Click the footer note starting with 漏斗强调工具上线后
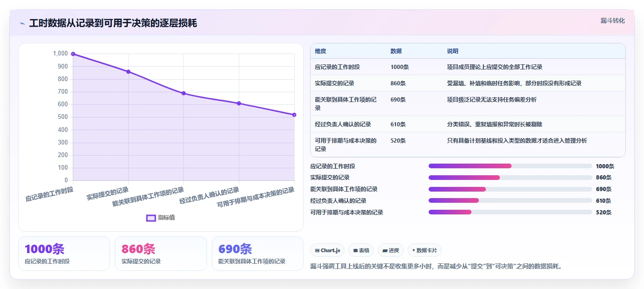The image size is (644, 289). pyautogui.click(x=436, y=267)
